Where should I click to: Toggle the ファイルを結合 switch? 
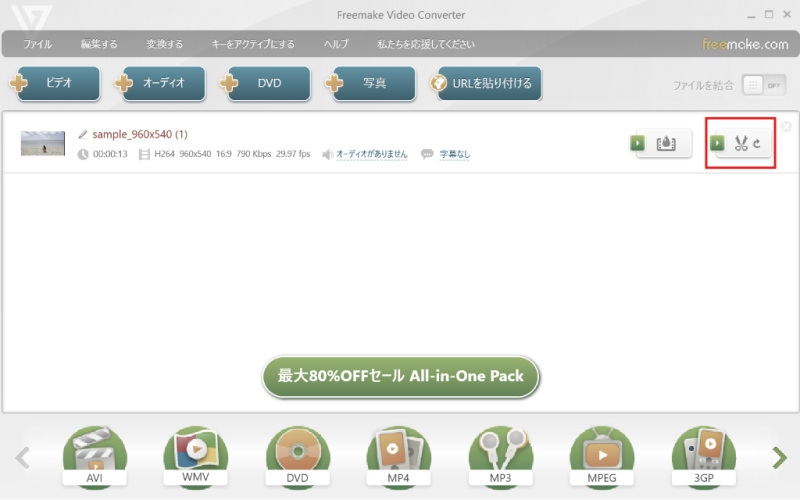pos(763,85)
